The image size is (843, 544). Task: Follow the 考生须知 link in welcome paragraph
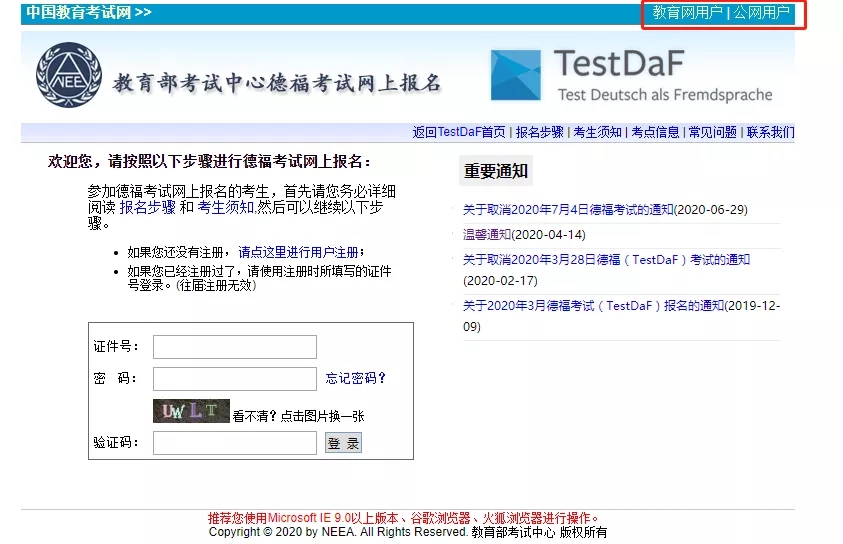[x=225, y=207]
